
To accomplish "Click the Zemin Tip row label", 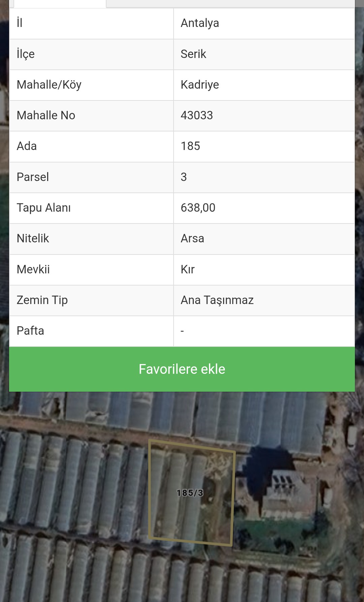I will pyautogui.click(x=42, y=300).
